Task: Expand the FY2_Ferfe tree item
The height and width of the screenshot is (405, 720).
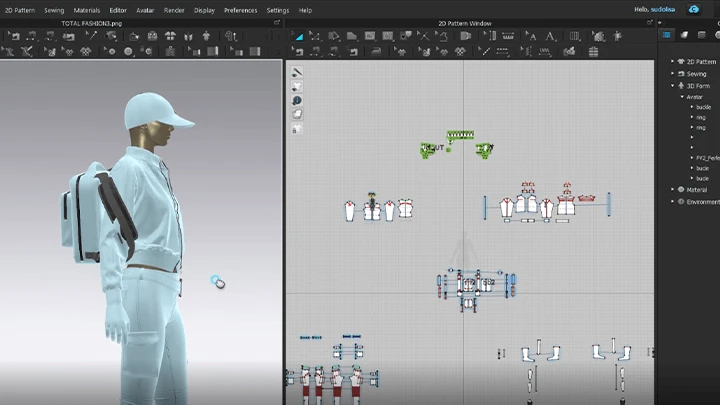Action: [x=692, y=158]
